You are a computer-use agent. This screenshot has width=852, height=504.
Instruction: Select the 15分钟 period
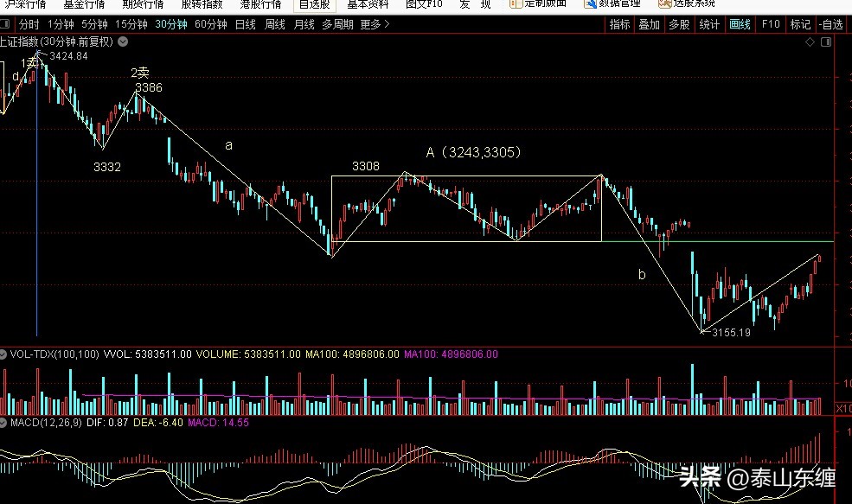click(131, 24)
